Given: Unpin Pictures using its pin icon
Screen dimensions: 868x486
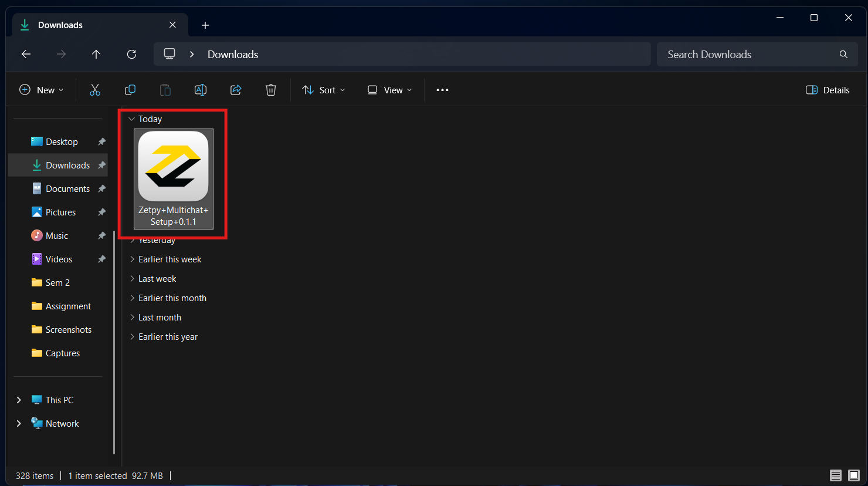Looking at the screenshot, I should pos(101,212).
